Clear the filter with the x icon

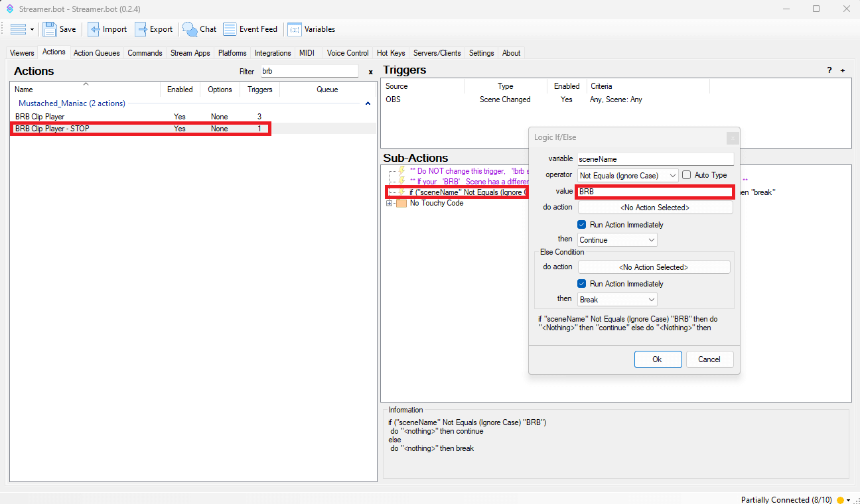pyautogui.click(x=370, y=72)
